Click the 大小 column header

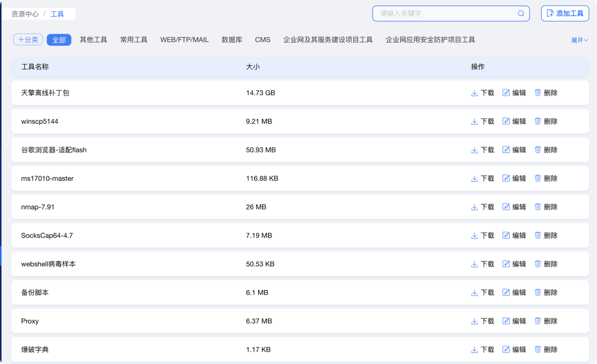253,67
